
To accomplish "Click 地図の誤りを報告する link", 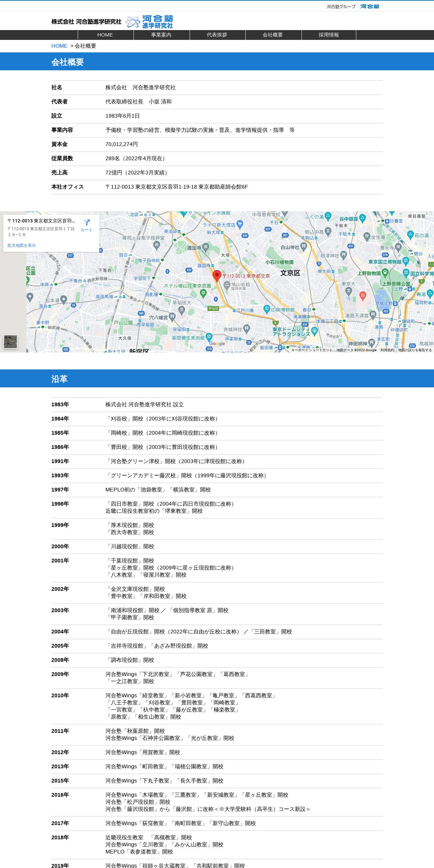I will coord(415,350).
